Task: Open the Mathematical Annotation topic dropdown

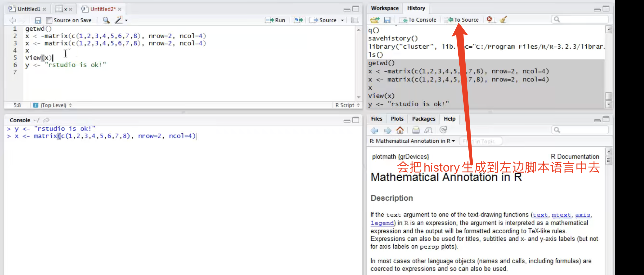Action: (x=413, y=141)
